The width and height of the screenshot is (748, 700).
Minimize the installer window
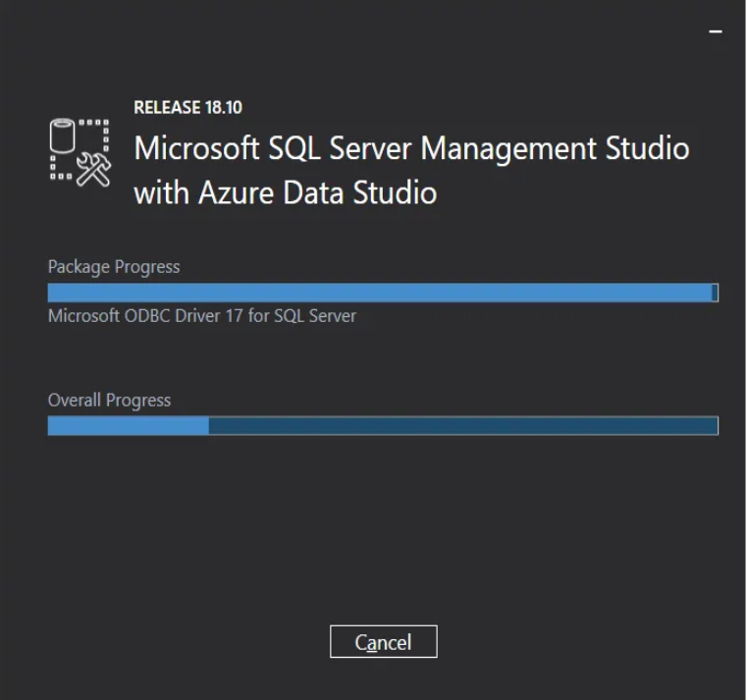click(715, 32)
